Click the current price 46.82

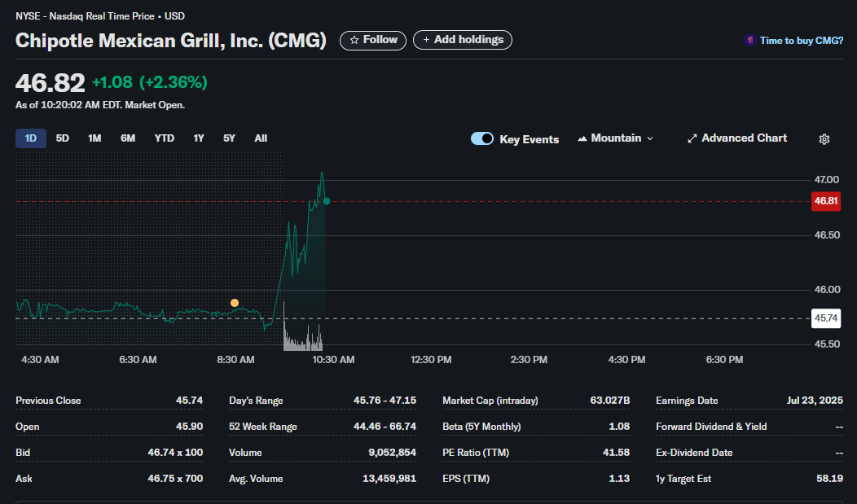click(51, 83)
